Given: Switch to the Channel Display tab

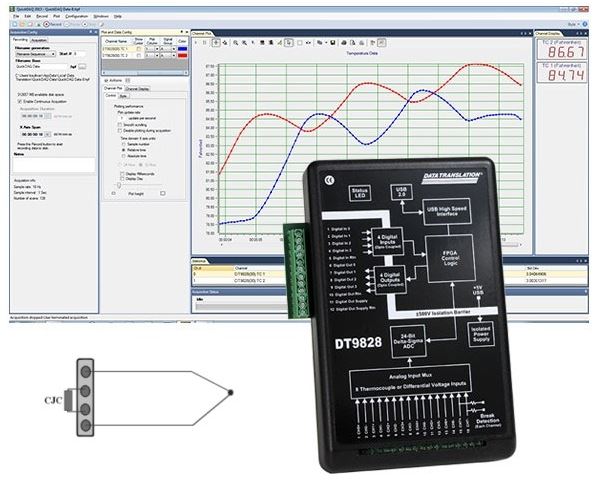Looking at the screenshot, I should [137, 89].
